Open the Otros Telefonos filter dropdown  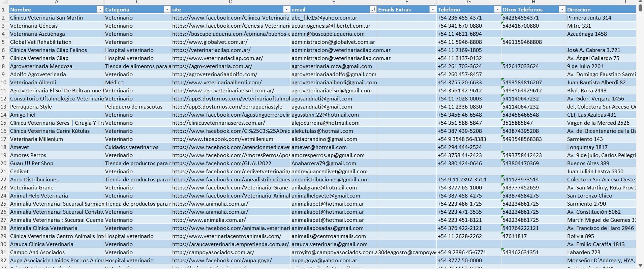562,9
